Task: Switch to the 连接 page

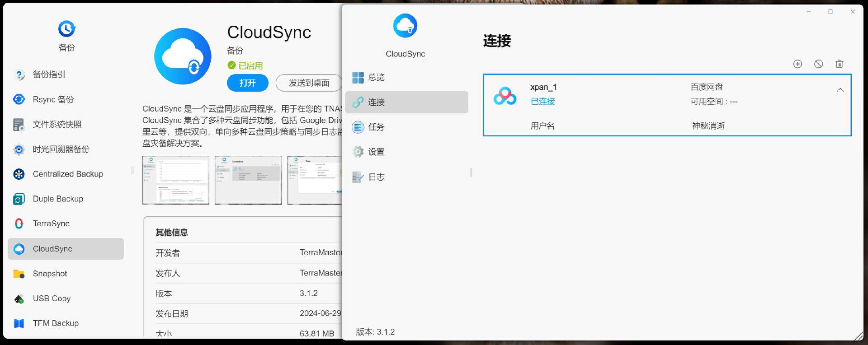Action: tap(406, 102)
